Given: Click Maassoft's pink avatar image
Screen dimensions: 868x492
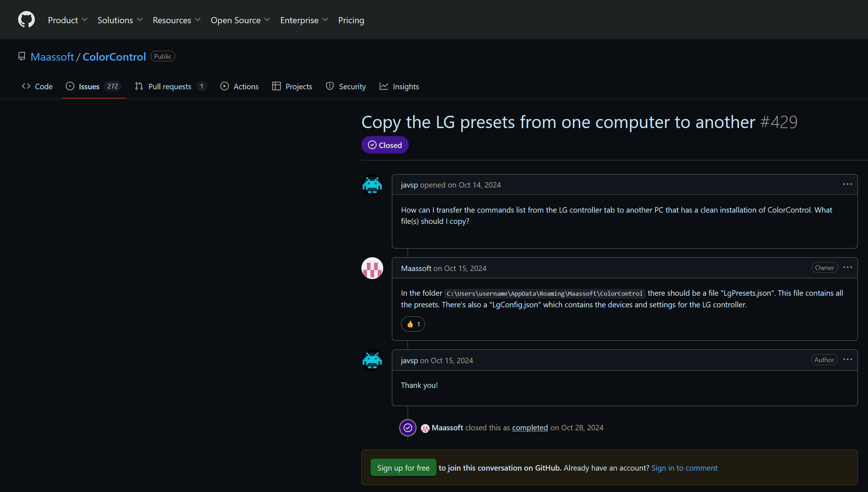Looking at the screenshot, I should click(372, 268).
